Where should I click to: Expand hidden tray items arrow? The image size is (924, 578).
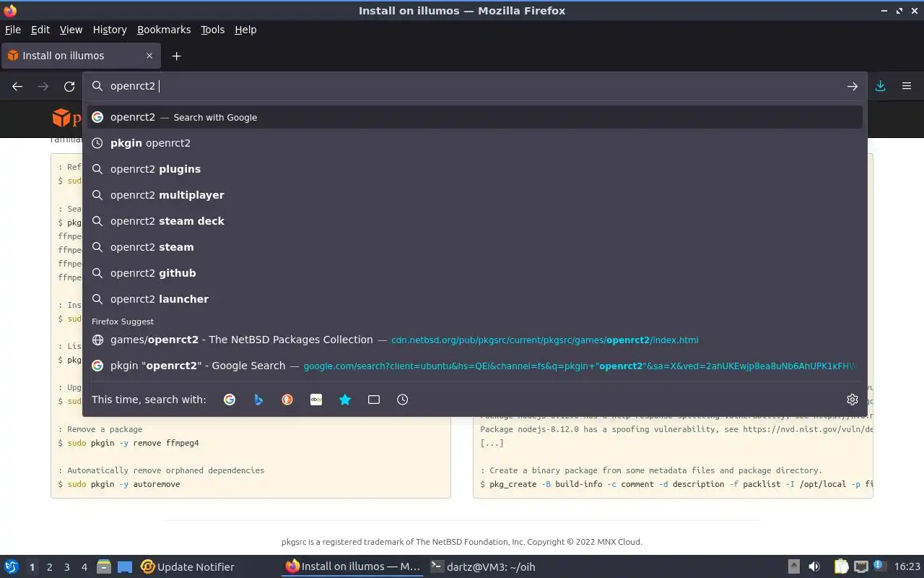pos(793,566)
